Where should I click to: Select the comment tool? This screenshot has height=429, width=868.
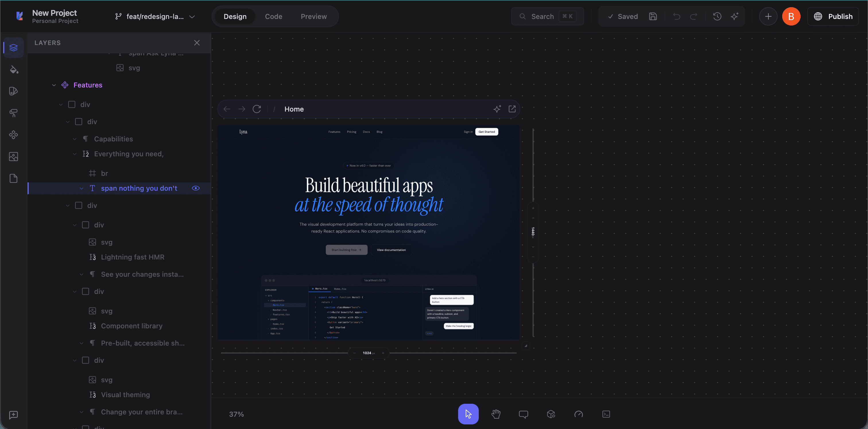(523, 414)
